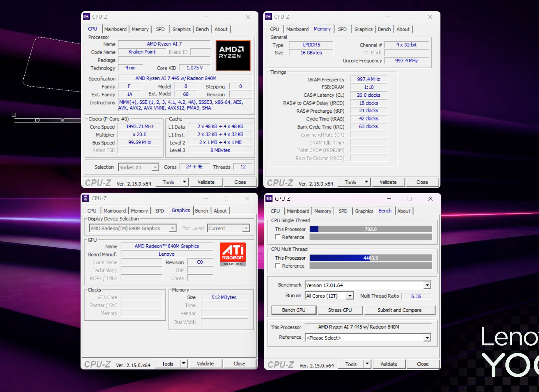Click Validate in the Bench window
The height and width of the screenshot is (392, 539).
pyautogui.click(x=389, y=364)
